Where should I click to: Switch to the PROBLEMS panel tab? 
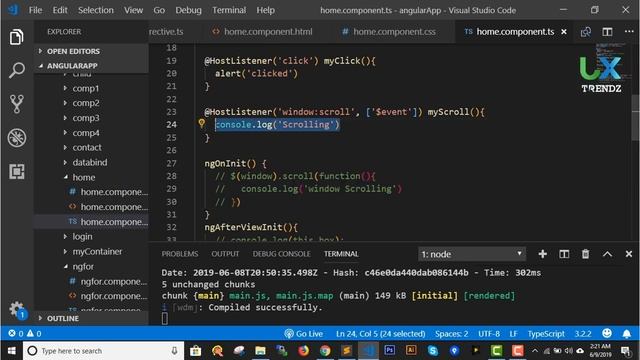[180, 254]
